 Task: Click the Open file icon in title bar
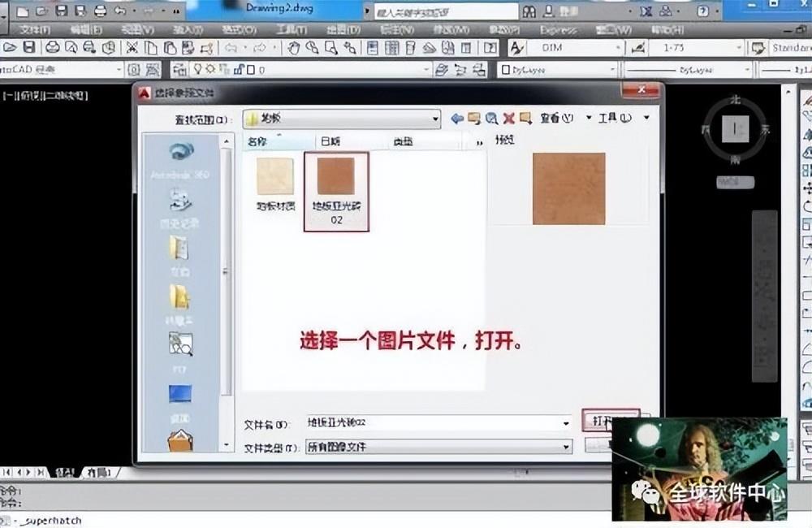tap(41, 11)
